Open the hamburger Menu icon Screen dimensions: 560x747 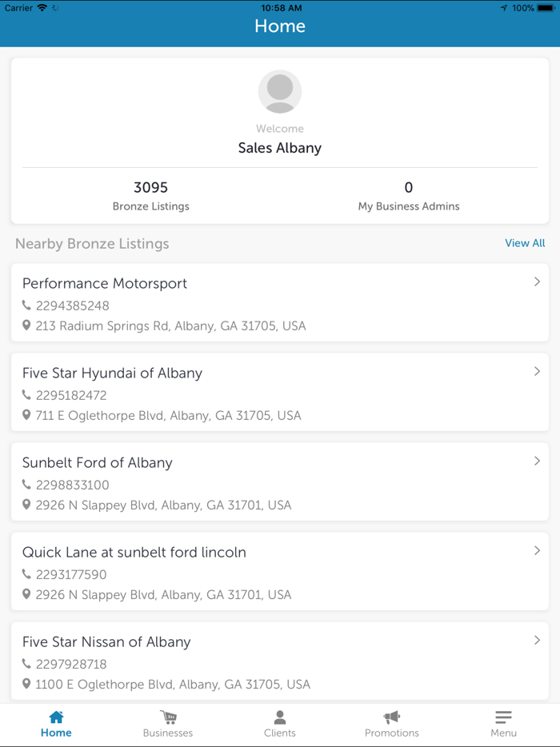tap(503, 717)
